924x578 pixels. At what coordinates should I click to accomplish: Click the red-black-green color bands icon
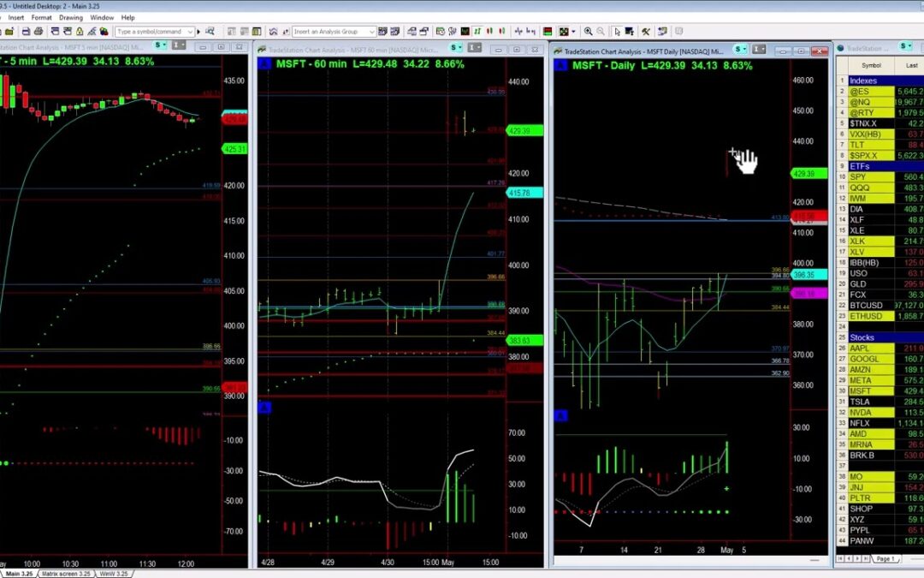pyautogui.click(x=548, y=32)
